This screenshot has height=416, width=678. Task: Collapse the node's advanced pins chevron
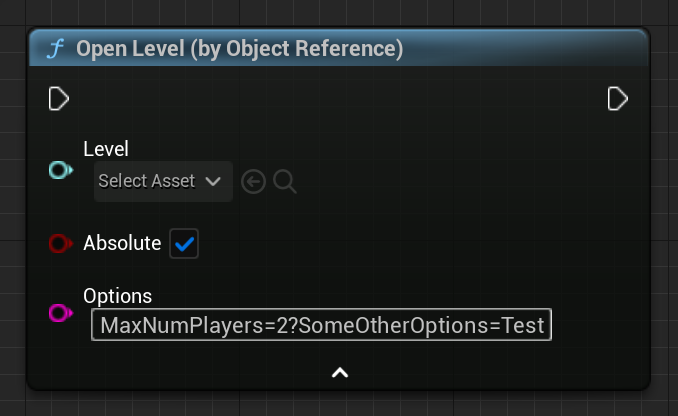(340, 372)
